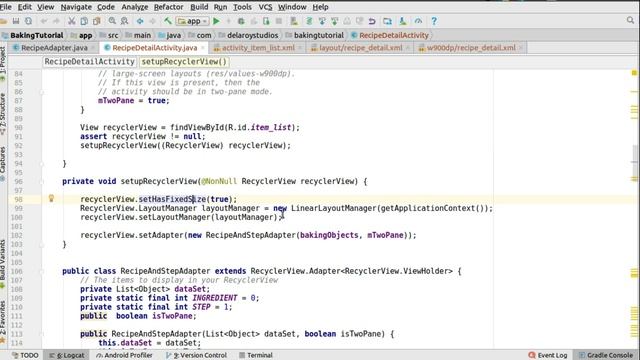Click the Make Project hammer icon
640x360 pixels.
(168, 21)
